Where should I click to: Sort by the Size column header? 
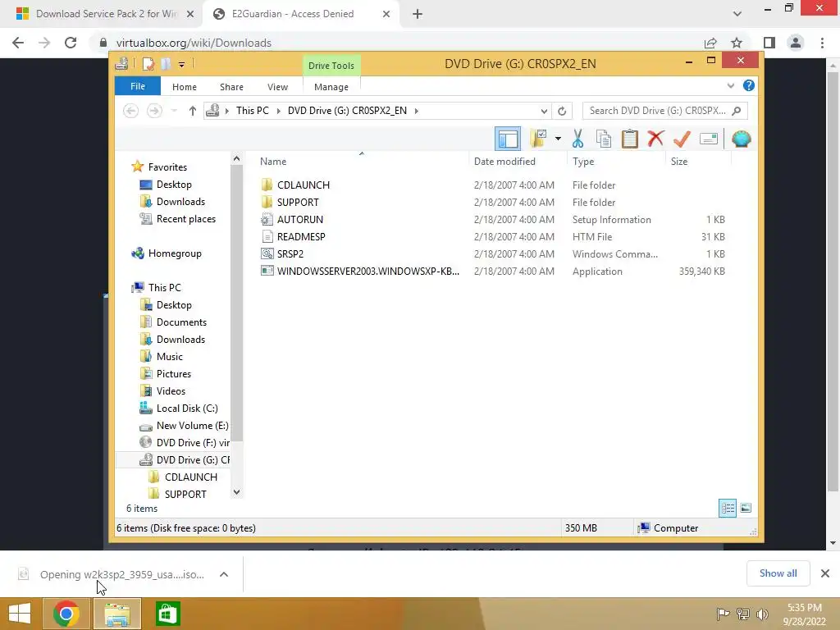coord(678,162)
